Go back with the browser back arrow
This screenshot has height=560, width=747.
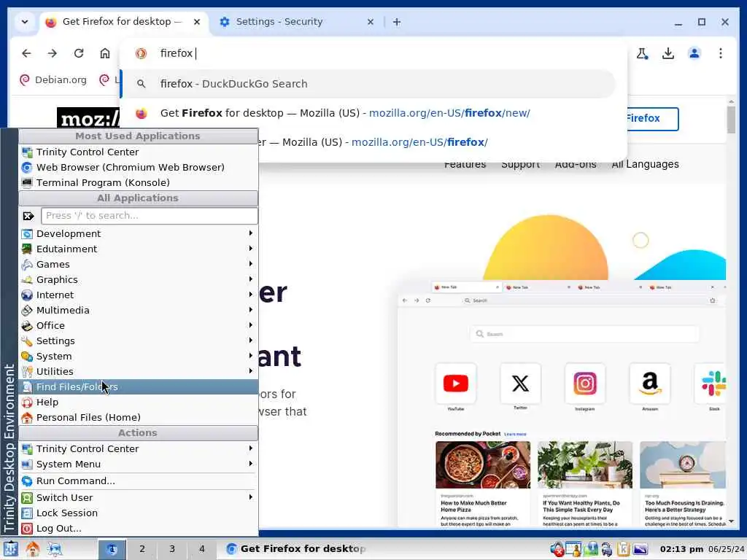(x=26, y=53)
